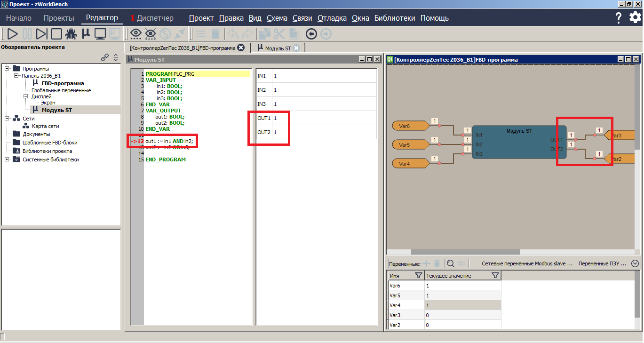Click the μ icon in the toolbar
Viewport: 644px width, 343px height.
(x=86, y=34)
